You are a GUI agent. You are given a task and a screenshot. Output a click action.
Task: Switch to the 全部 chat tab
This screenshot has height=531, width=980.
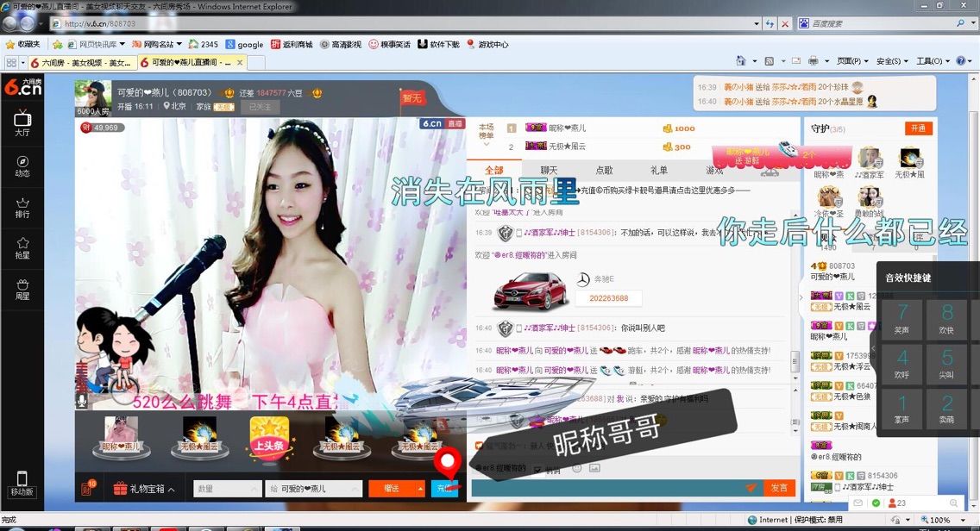pyautogui.click(x=493, y=170)
